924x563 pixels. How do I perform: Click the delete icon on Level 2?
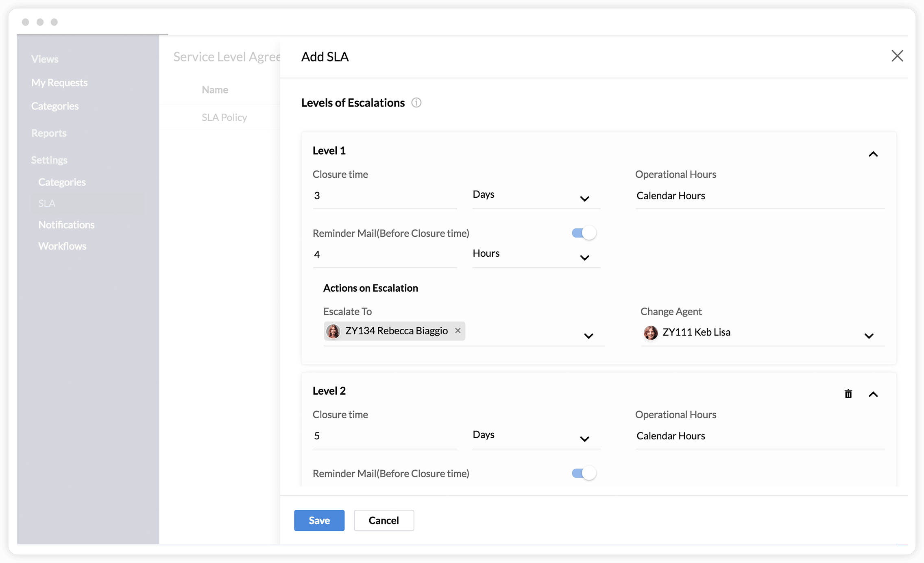[848, 394]
